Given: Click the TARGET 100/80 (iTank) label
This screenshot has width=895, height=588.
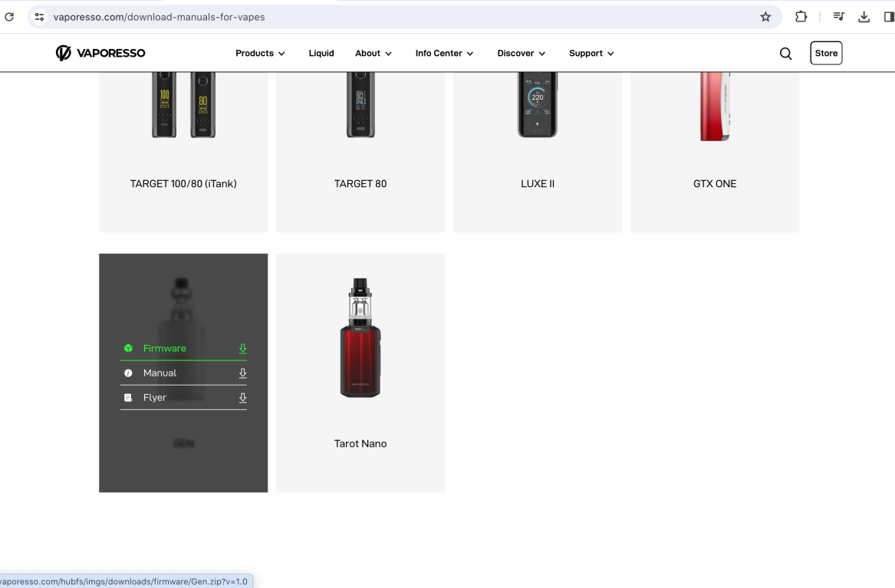Looking at the screenshot, I should [183, 184].
